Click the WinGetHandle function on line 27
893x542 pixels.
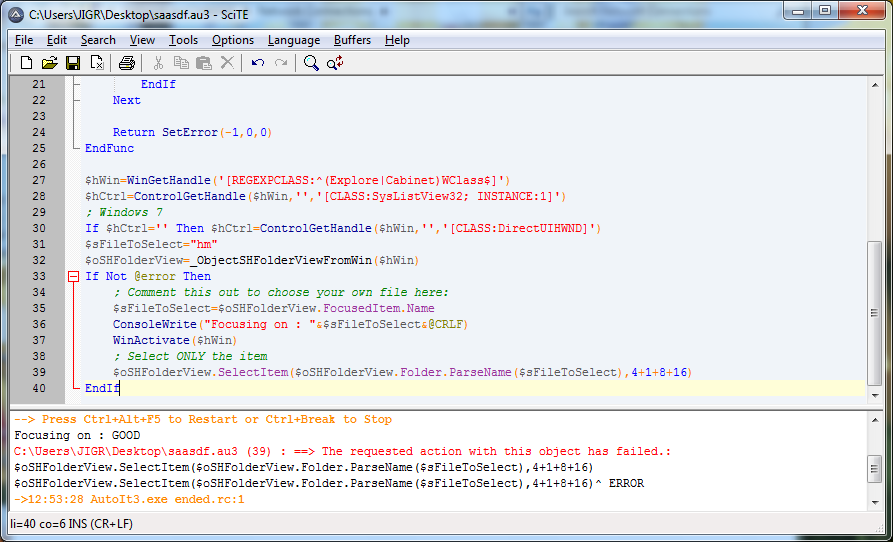point(169,180)
